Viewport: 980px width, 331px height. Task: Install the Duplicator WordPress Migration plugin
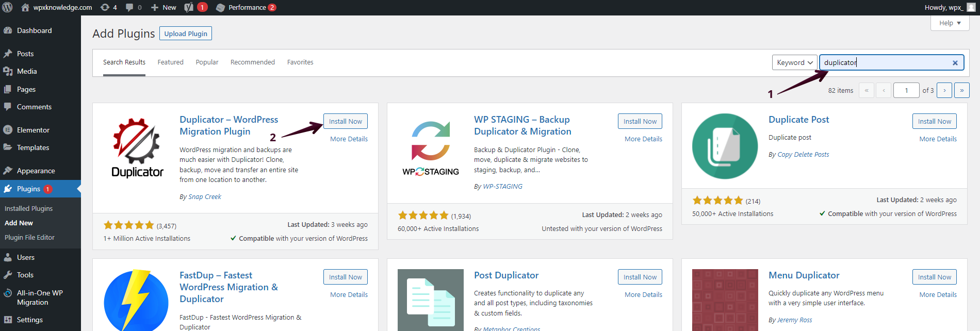(x=345, y=121)
